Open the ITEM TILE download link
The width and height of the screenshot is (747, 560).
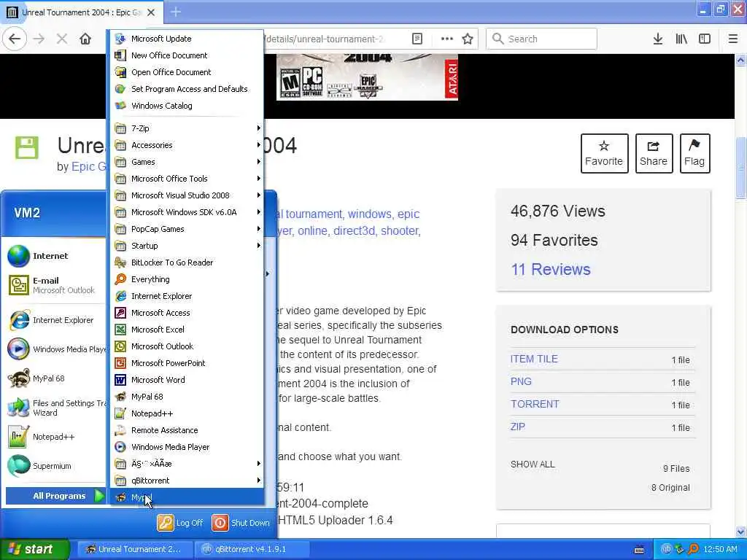click(x=534, y=359)
